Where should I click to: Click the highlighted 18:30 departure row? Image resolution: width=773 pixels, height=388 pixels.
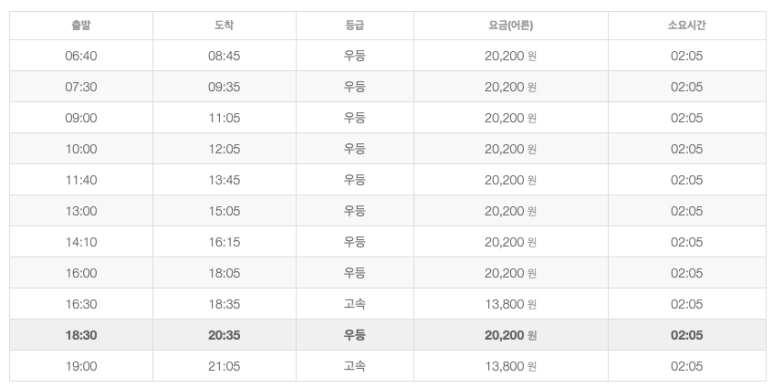pyautogui.click(x=387, y=335)
